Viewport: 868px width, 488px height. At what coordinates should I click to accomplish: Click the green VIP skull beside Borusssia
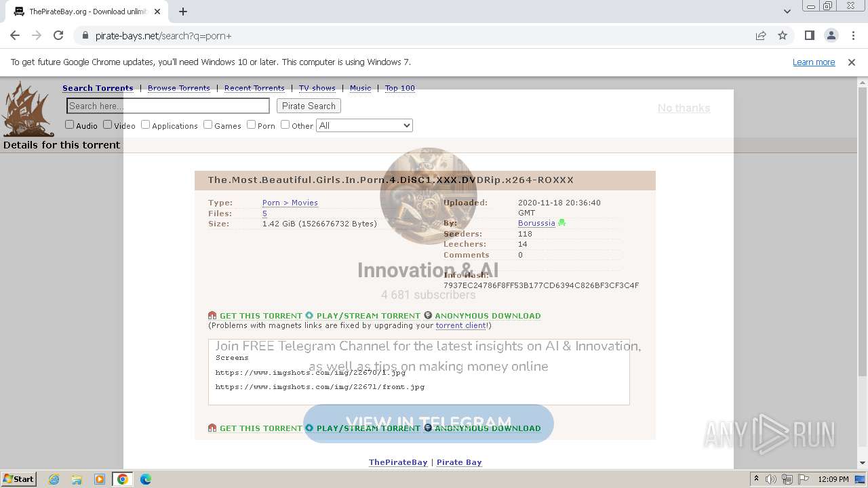pyautogui.click(x=562, y=223)
